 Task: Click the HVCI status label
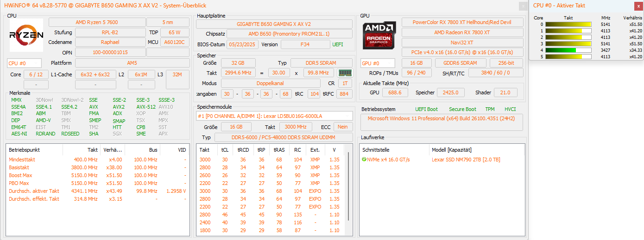coord(510,109)
